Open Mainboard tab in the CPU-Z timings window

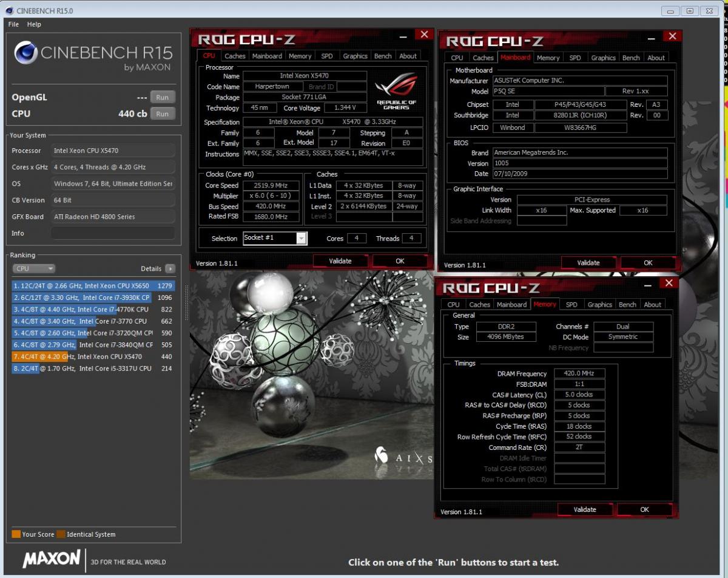[x=511, y=304]
